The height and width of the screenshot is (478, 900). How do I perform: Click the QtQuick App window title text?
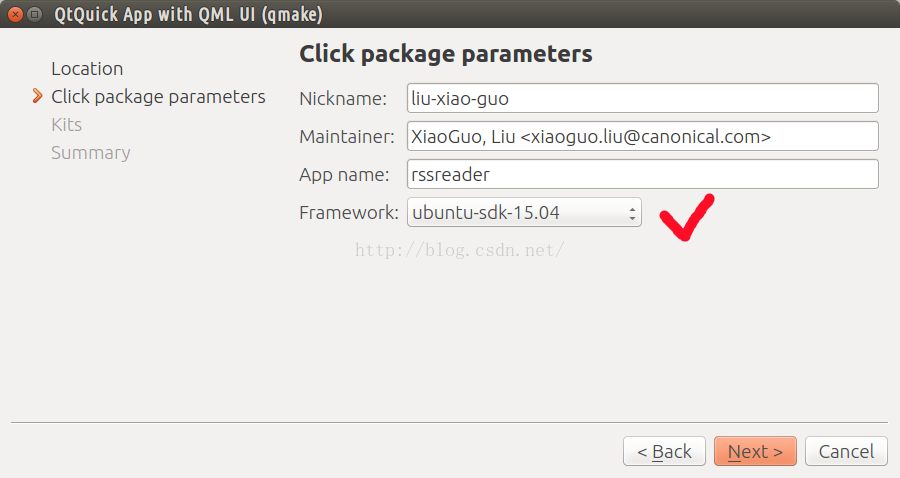click(188, 14)
